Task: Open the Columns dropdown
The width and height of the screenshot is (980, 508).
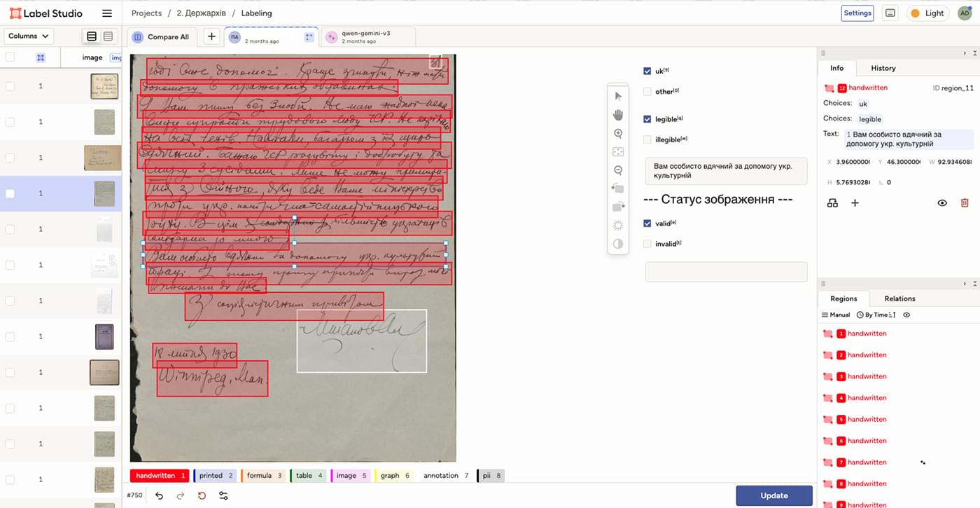Action: pyautogui.click(x=29, y=36)
